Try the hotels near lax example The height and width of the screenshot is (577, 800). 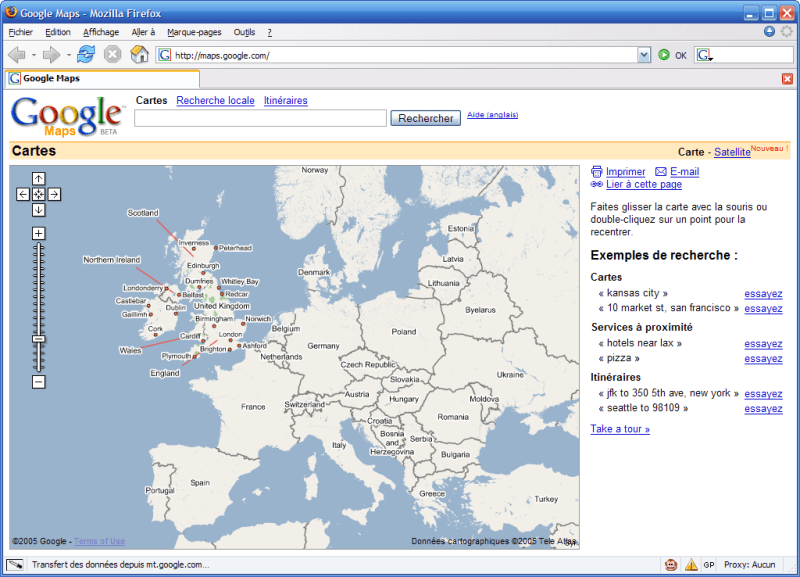(763, 344)
